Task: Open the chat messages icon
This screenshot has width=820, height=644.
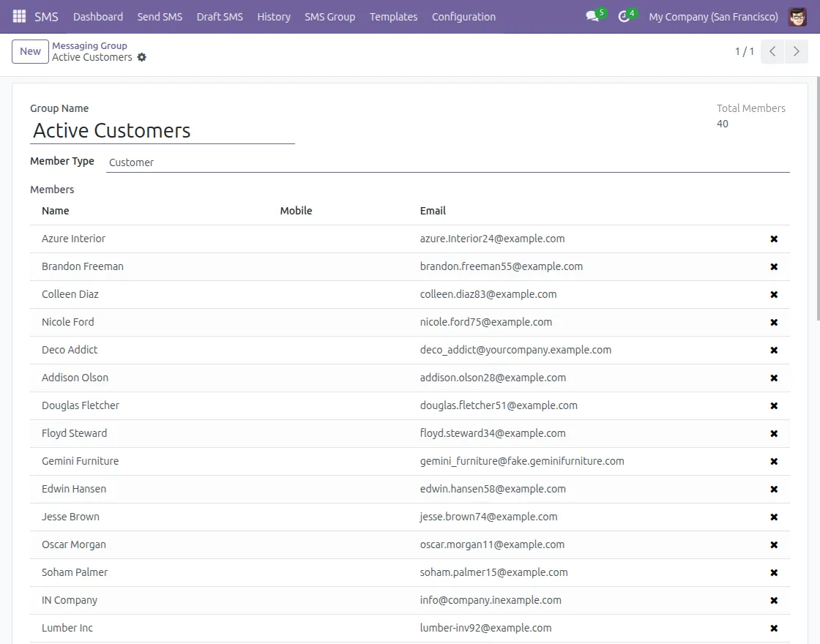Action: tap(592, 16)
